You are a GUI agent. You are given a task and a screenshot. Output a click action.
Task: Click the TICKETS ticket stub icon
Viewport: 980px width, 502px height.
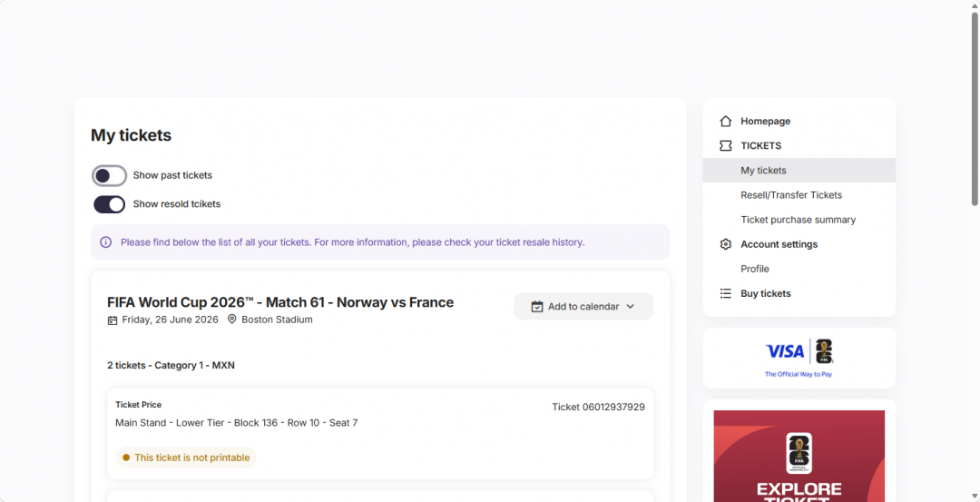click(x=725, y=145)
